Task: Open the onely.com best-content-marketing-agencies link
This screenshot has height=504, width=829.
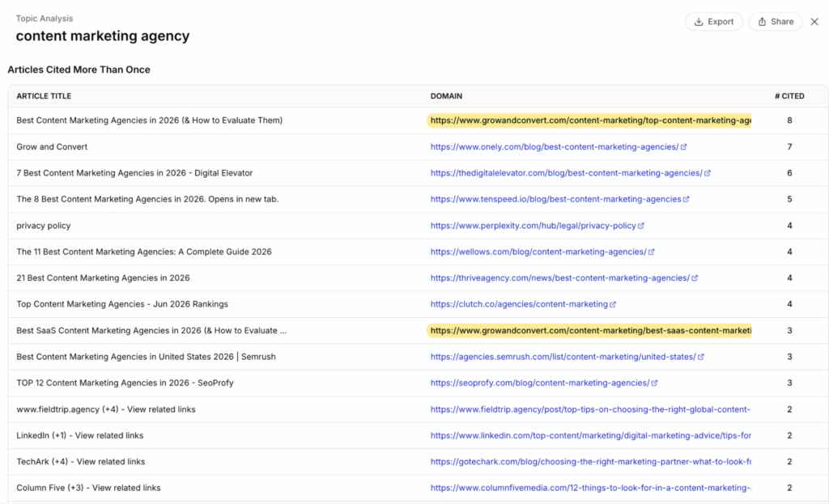Action: [x=554, y=147]
